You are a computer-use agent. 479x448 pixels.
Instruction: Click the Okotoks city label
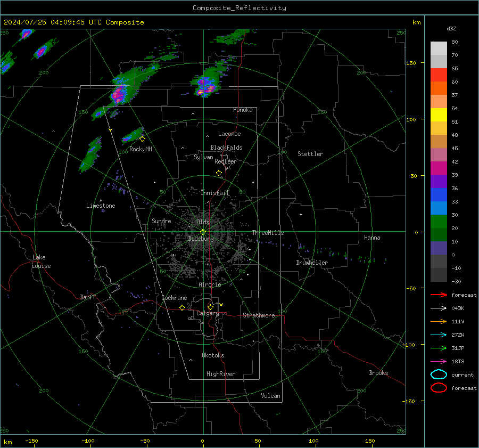tap(213, 355)
